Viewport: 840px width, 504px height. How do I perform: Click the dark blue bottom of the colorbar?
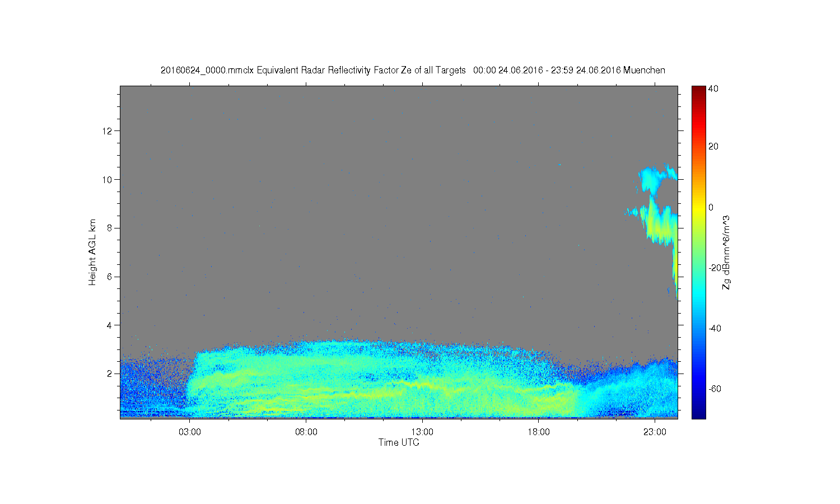pyautogui.click(x=698, y=413)
